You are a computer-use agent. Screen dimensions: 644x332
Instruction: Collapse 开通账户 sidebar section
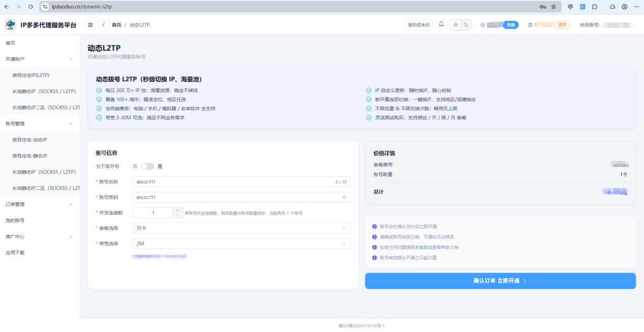click(40, 59)
